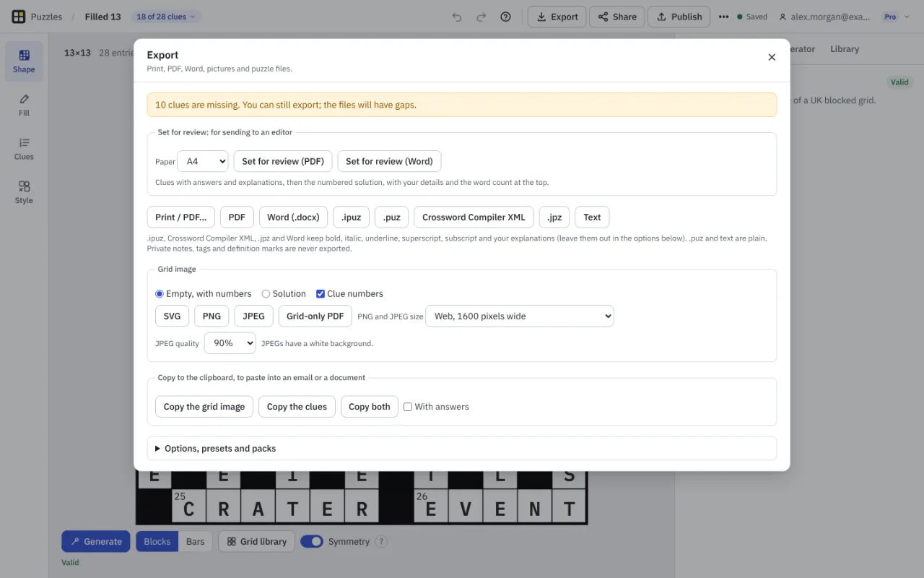This screenshot has height=578, width=924.
Task: Export as .puz file
Action: coord(392,217)
